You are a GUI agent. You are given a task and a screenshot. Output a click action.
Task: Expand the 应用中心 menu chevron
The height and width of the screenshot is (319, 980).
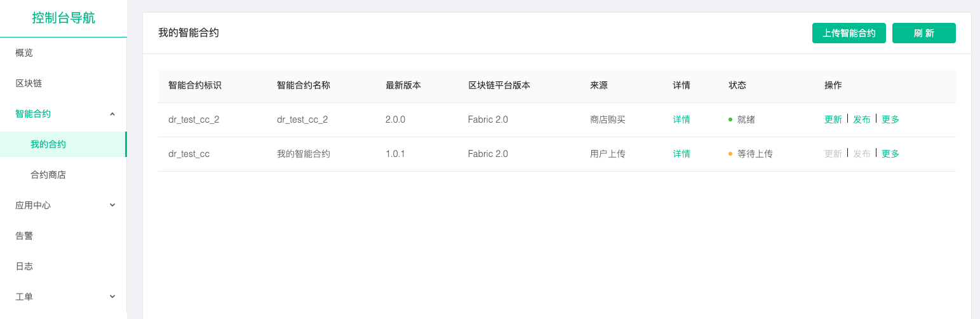coord(112,205)
